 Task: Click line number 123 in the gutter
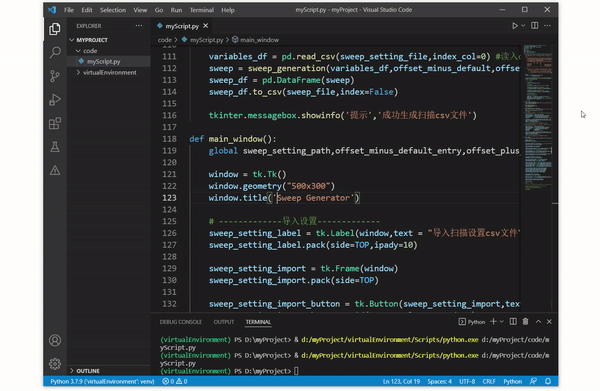[x=169, y=197]
